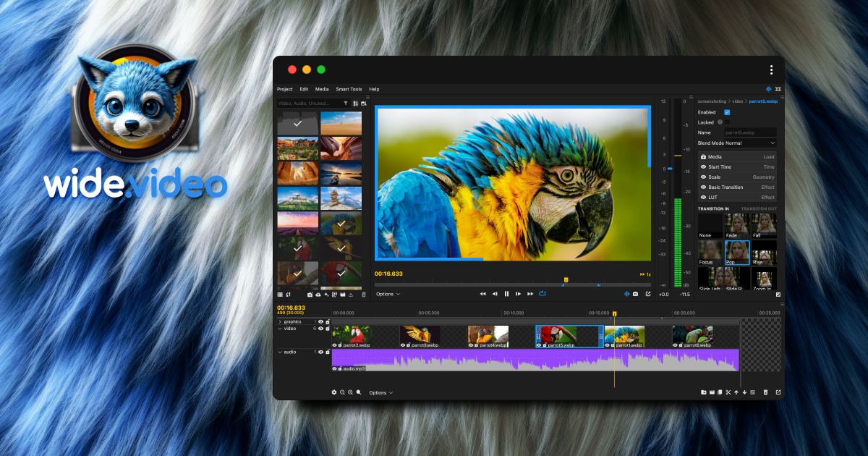The width and height of the screenshot is (868, 456).
Task: Click Load next to Media in properties
Action: (x=770, y=157)
